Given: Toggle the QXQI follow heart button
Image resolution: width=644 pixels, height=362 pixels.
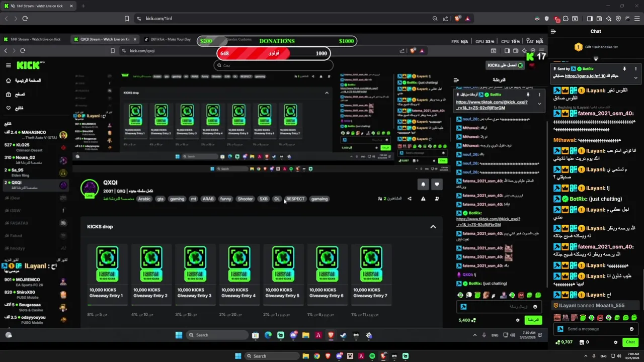Looking at the screenshot, I should pos(437,185).
